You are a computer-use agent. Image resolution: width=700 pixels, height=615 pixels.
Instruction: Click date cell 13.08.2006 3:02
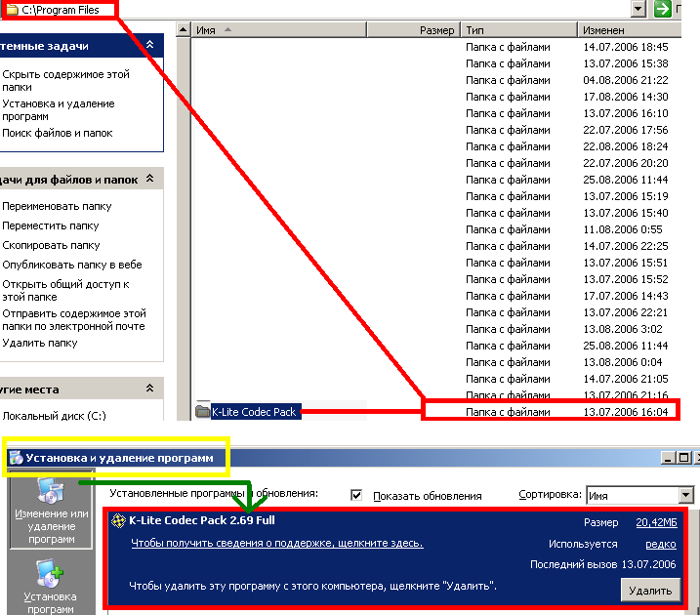(x=623, y=329)
